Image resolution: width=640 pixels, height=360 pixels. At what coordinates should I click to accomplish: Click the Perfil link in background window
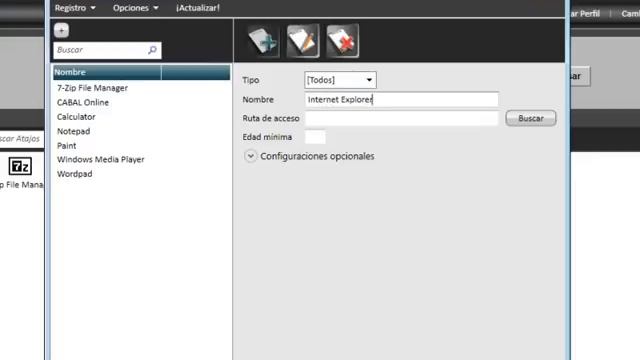coord(586,13)
